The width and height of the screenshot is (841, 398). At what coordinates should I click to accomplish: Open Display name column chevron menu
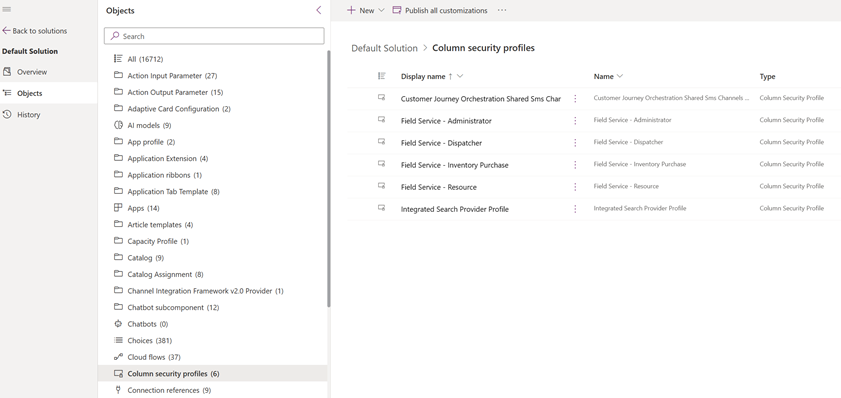click(460, 76)
